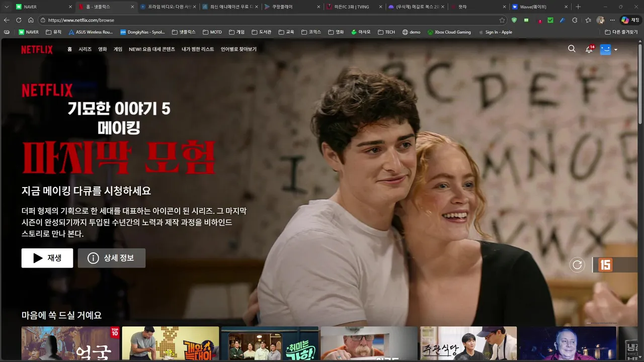The image size is (644, 362).
Task: Expand 다른 즐겨찾기 folder
Action: tap(621, 32)
